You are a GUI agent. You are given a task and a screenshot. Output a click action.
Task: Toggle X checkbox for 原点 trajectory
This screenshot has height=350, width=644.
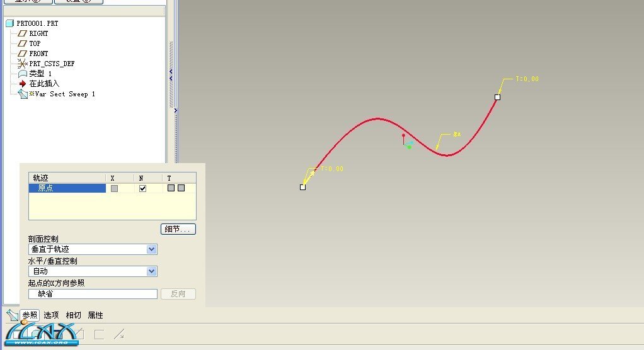(x=114, y=188)
